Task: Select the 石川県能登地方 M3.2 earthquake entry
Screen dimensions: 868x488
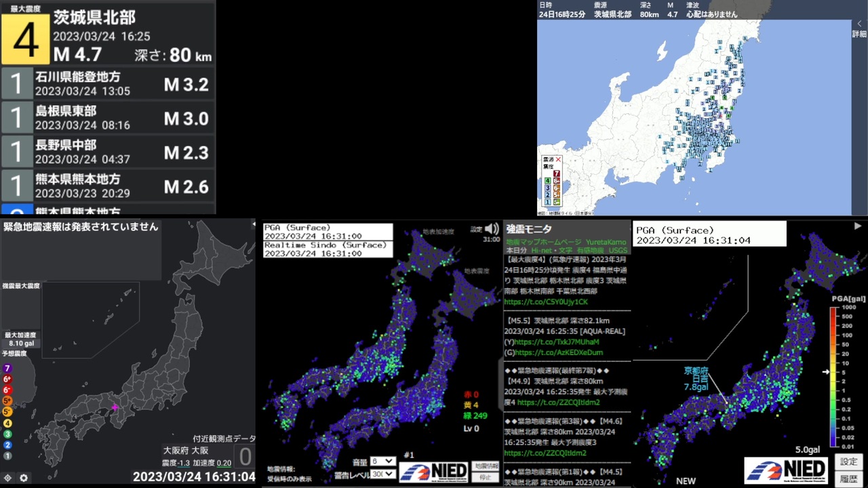Action: click(108, 85)
